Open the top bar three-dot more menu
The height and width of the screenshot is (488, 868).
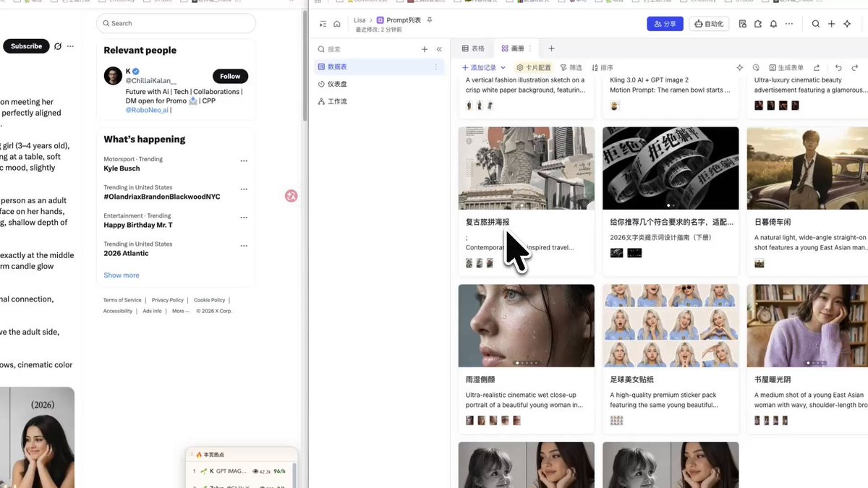point(788,24)
